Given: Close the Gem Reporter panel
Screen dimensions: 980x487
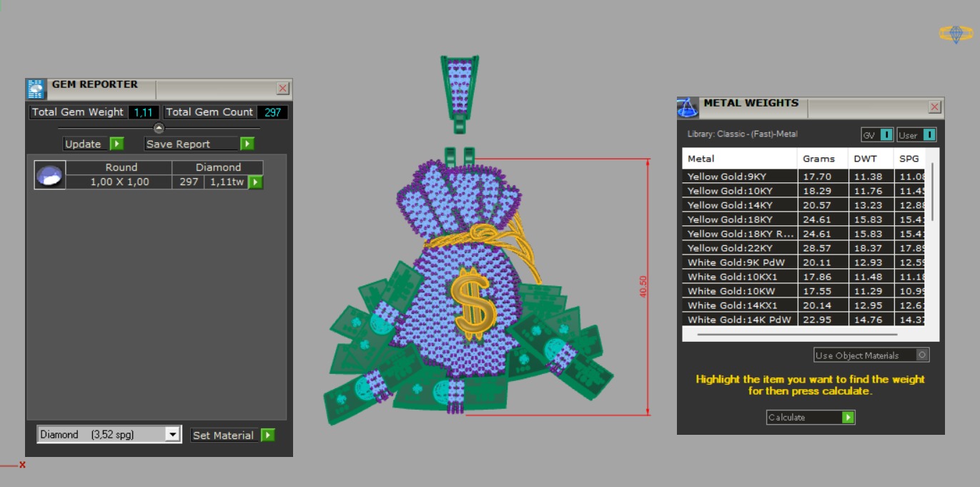Looking at the screenshot, I should [283, 88].
